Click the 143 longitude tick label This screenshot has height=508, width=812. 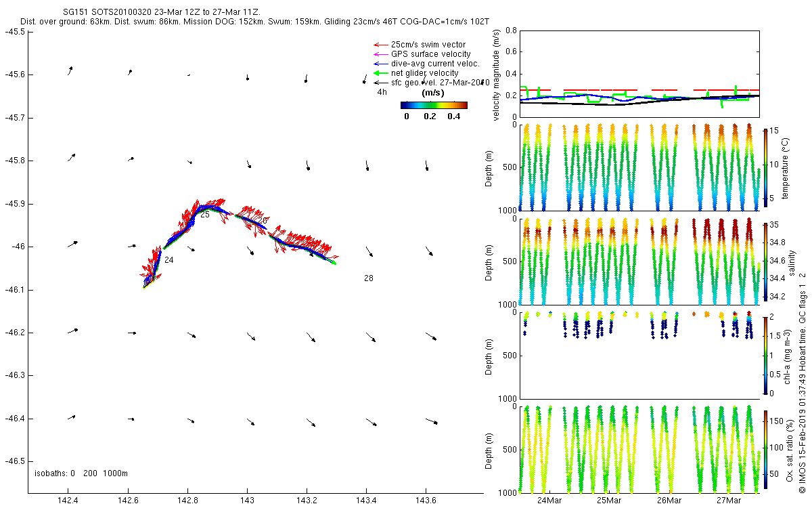[x=247, y=501]
